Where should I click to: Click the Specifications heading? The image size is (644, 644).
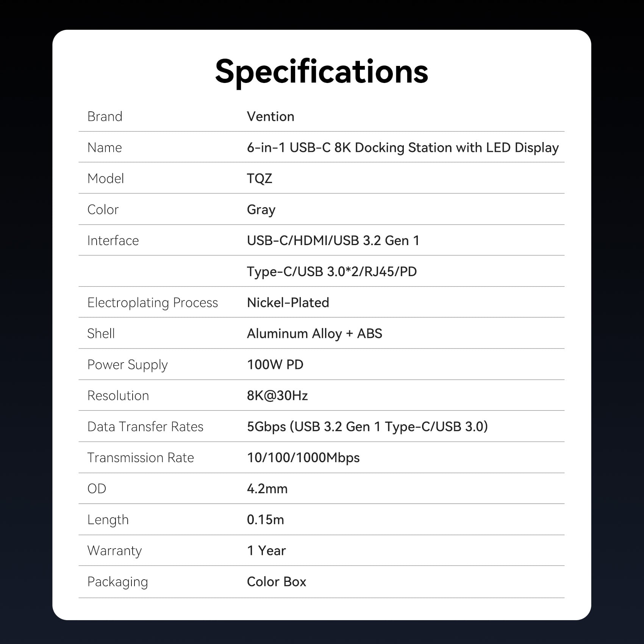coord(321,72)
